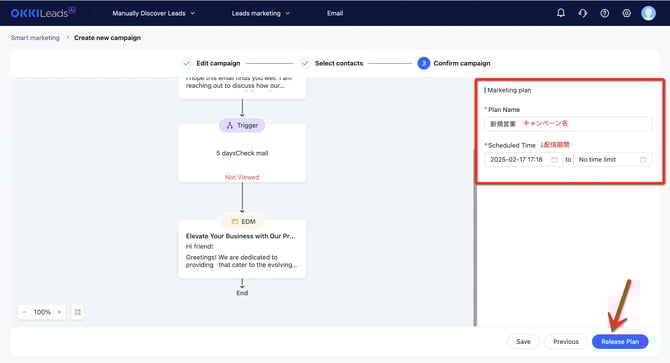This screenshot has height=363, width=670.
Task: Click the Save button
Action: (523, 342)
